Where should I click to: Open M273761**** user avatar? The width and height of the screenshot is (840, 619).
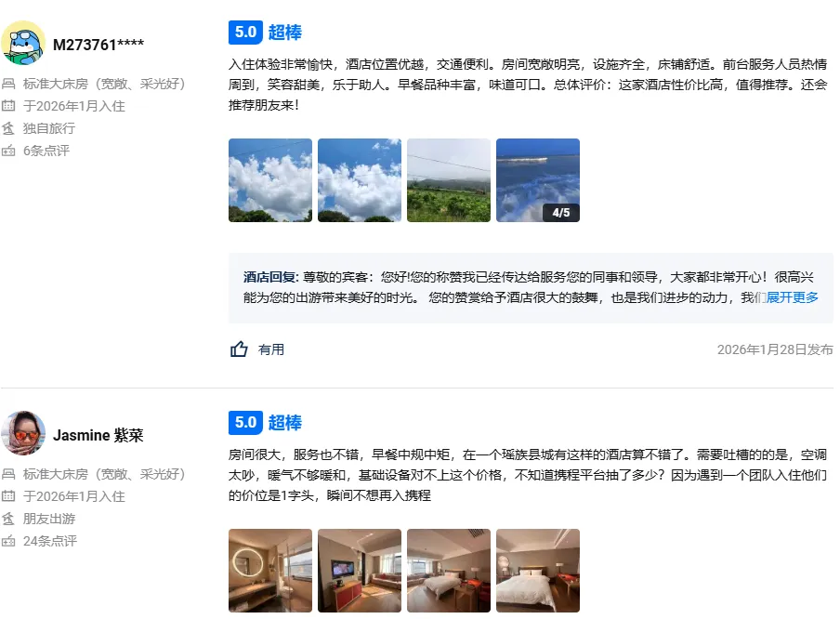pyautogui.click(x=23, y=43)
